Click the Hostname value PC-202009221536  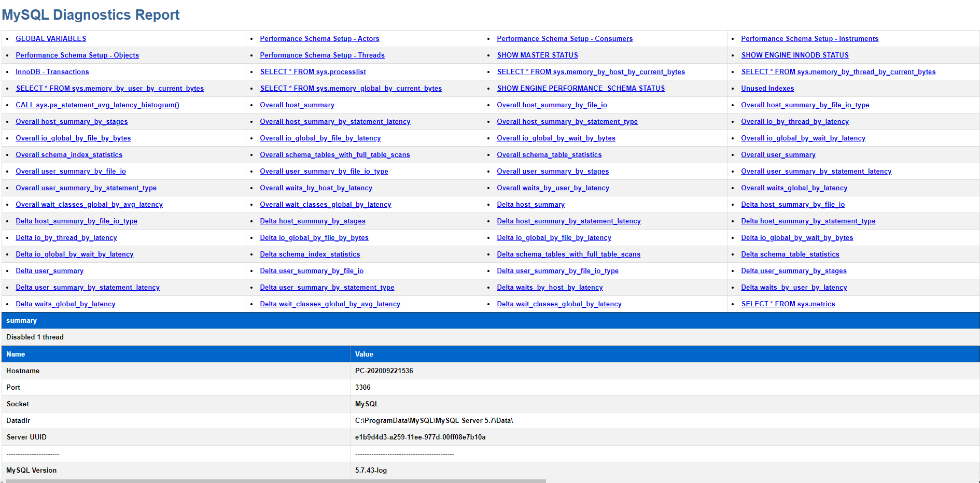pyautogui.click(x=384, y=371)
